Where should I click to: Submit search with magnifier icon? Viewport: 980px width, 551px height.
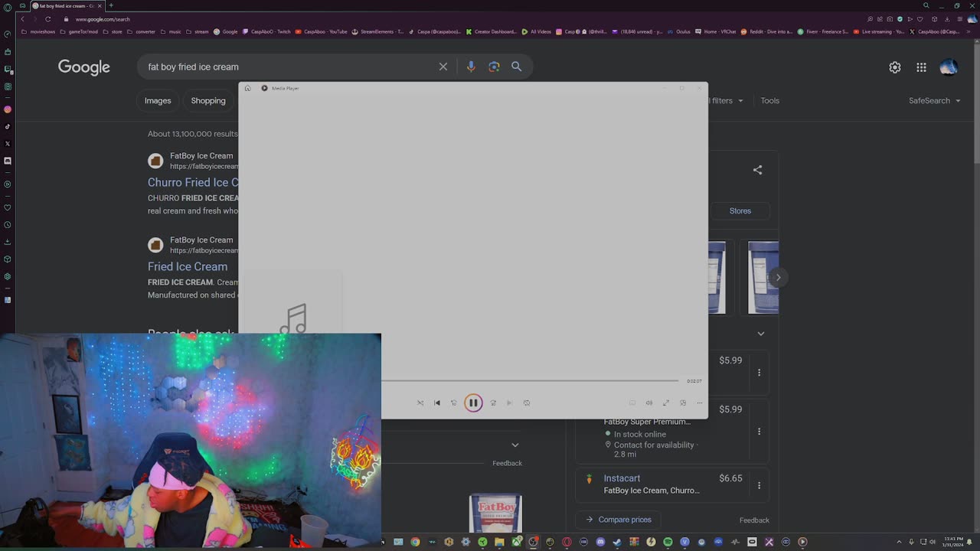point(517,67)
